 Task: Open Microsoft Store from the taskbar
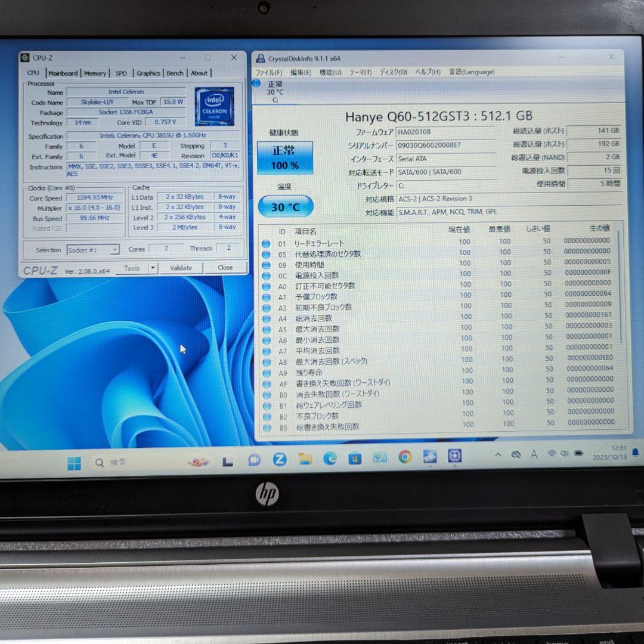(x=355, y=457)
